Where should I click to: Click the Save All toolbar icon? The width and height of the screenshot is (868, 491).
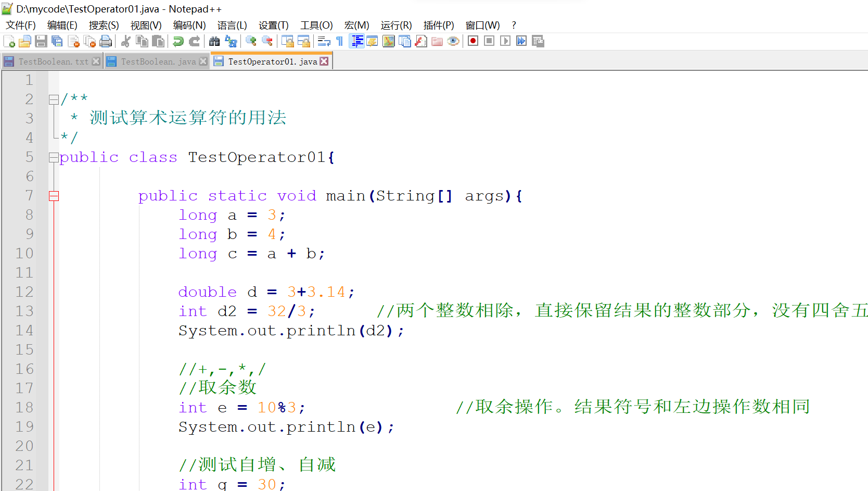coord(57,41)
